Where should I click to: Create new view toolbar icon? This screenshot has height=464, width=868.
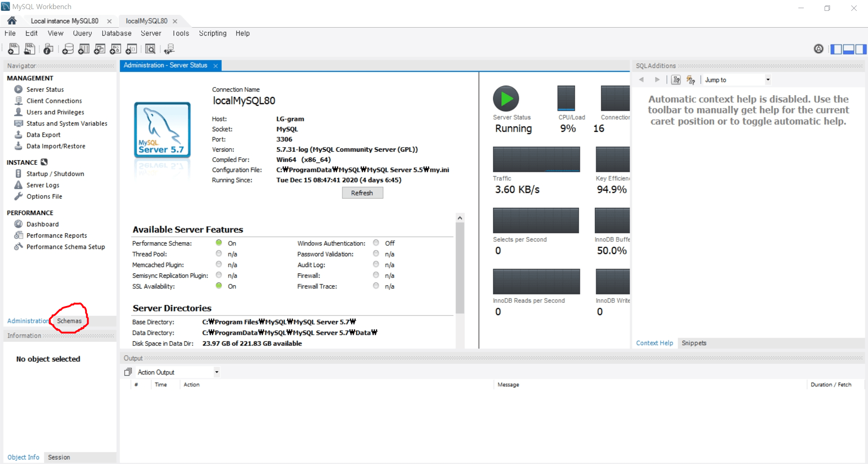pyautogui.click(x=100, y=49)
